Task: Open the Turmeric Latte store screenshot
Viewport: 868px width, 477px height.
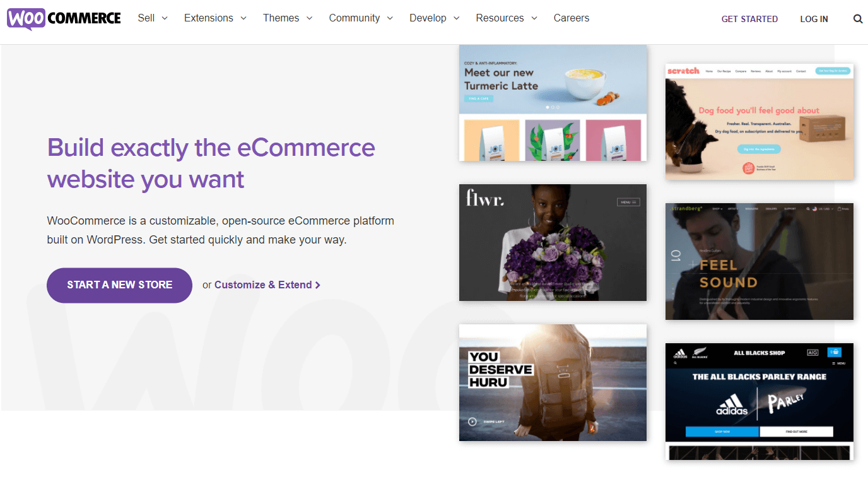Action: coord(553,103)
